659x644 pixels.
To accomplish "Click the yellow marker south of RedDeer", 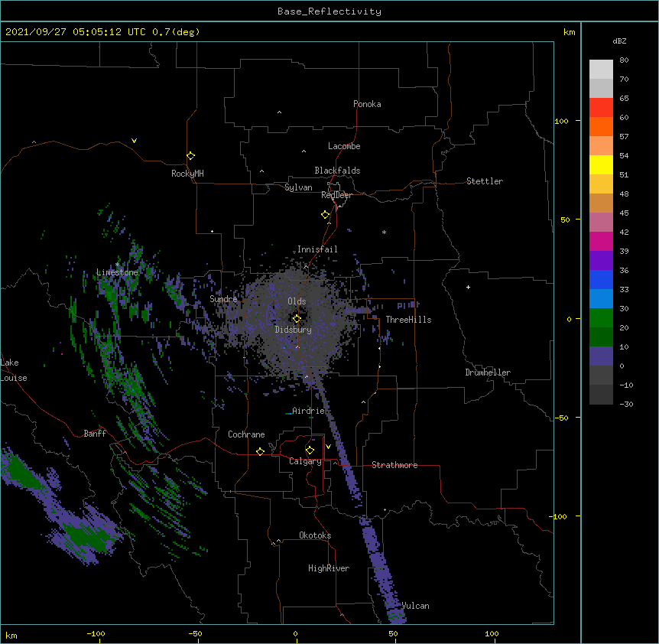I will tap(325, 214).
